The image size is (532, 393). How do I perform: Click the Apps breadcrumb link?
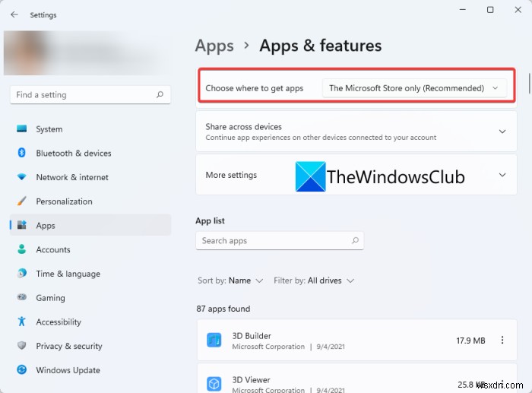214,46
